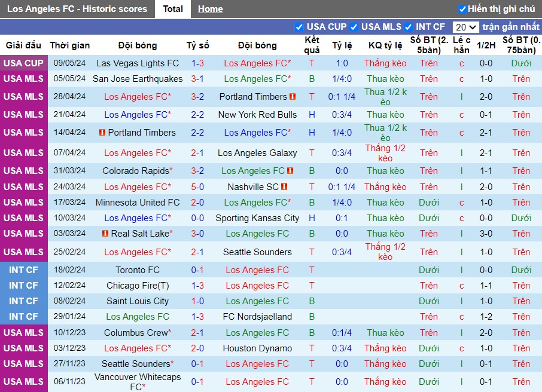The width and height of the screenshot is (542, 392).
Task: Click the USA MLS cell for 05/05/24
Action: pos(23,79)
